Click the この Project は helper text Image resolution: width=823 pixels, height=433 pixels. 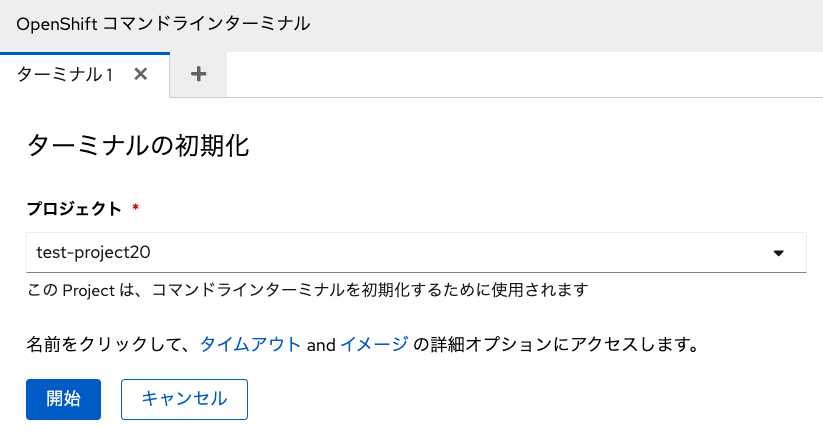[308, 290]
